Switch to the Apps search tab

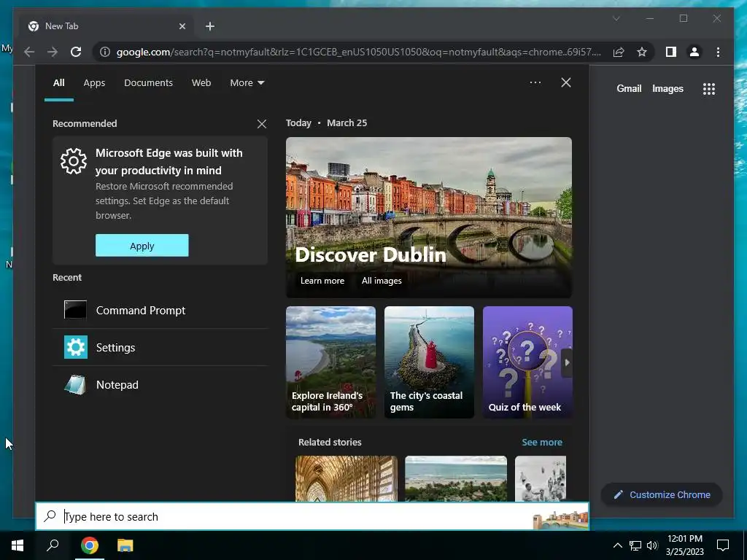(x=94, y=83)
